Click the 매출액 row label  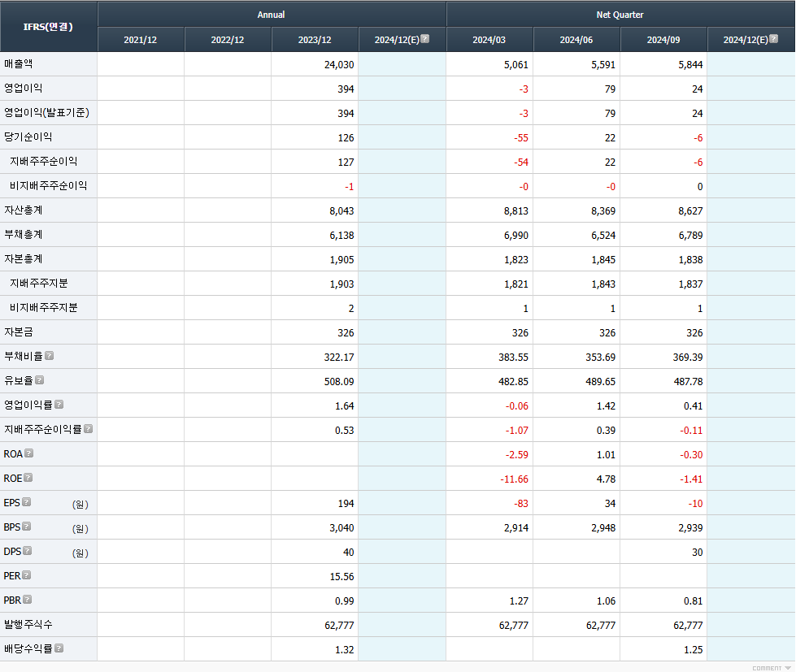click(19, 64)
